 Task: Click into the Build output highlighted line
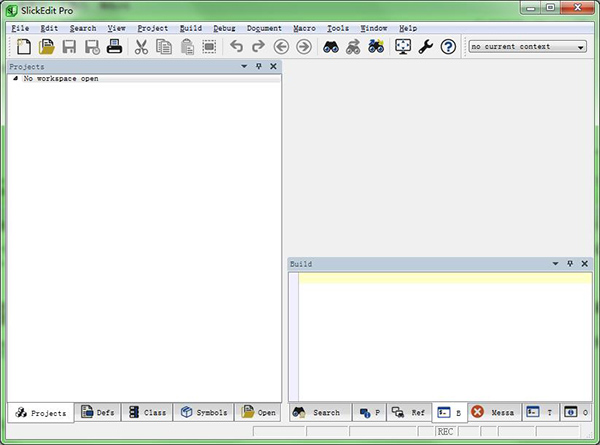tap(445, 278)
